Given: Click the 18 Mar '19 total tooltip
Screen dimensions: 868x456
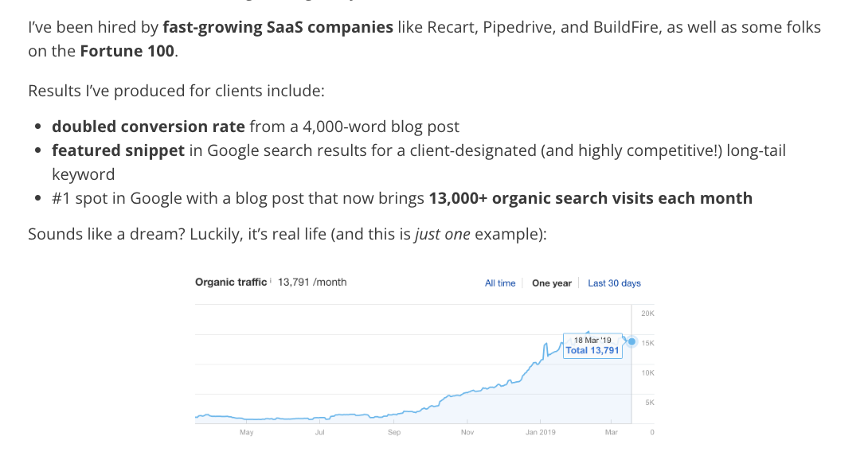Looking at the screenshot, I should [592, 345].
